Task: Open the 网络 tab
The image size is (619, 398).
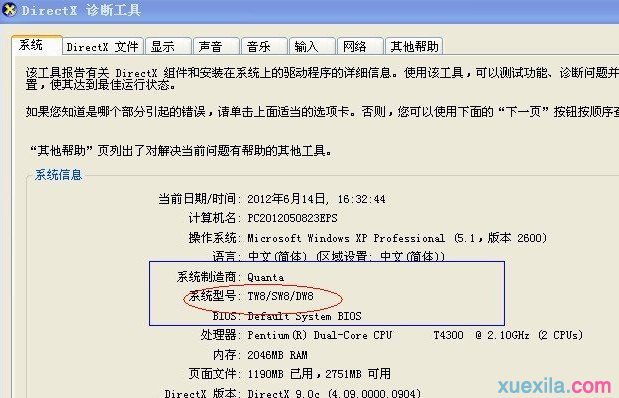Action: [360, 47]
